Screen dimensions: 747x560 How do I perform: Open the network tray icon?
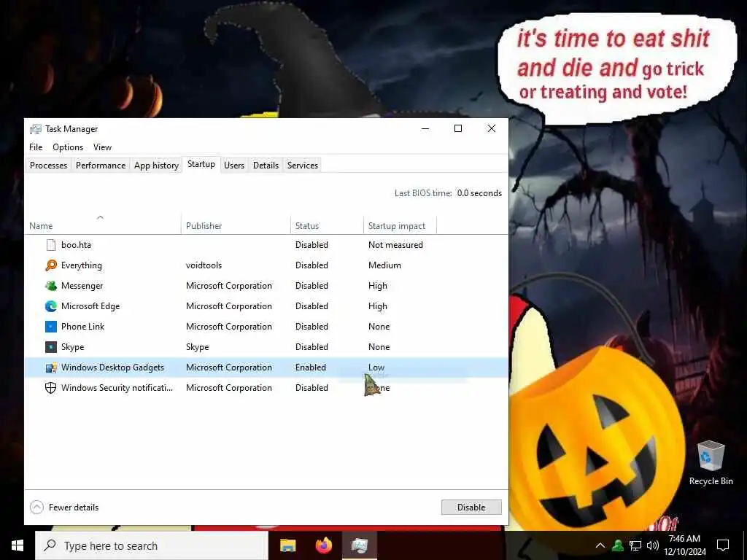[635, 545]
